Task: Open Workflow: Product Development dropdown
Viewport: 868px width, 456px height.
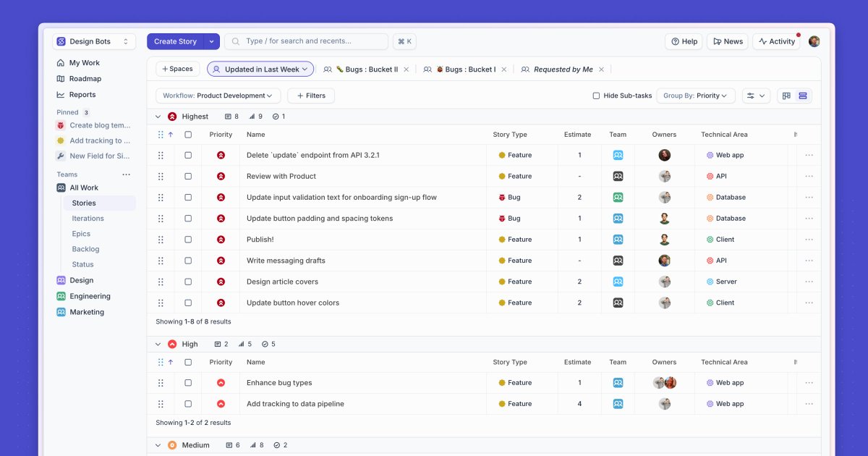Action: [218, 96]
